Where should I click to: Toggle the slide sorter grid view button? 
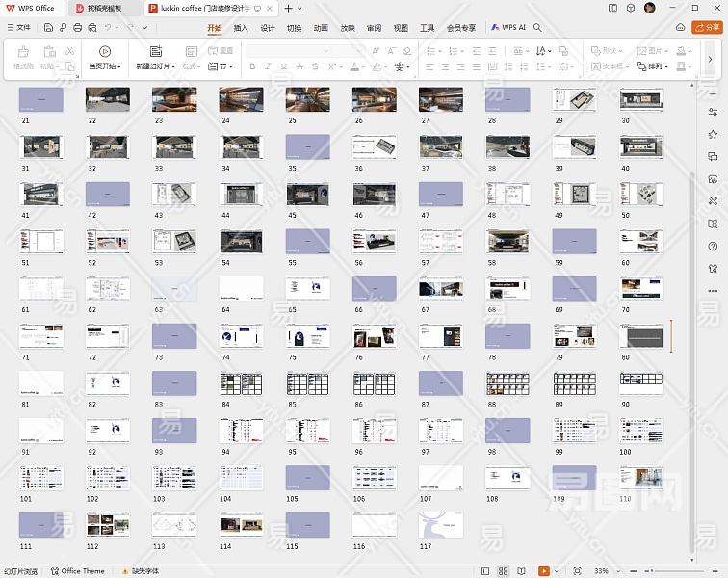(504, 571)
